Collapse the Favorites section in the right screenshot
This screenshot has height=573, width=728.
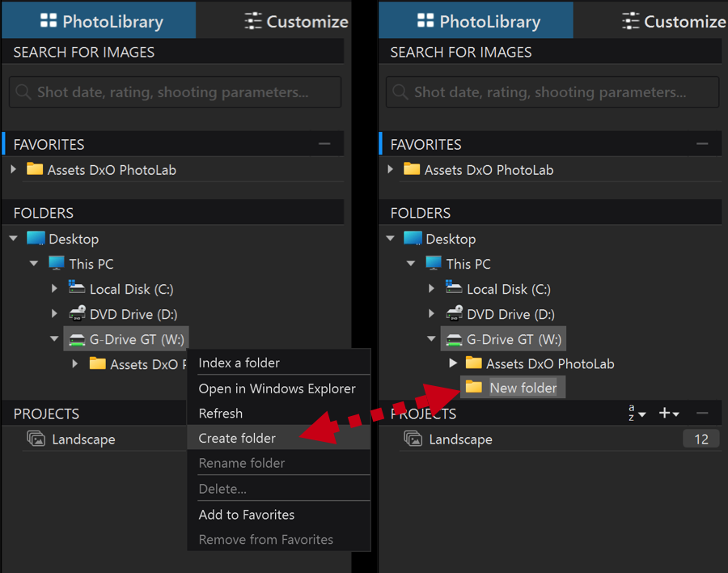[702, 144]
